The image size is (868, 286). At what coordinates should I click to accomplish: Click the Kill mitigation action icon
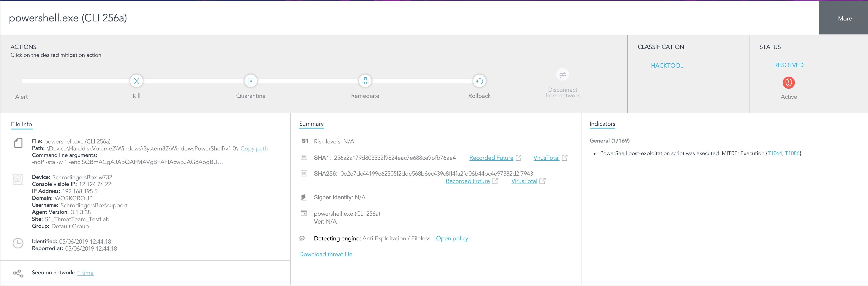[x=136, y=81]
